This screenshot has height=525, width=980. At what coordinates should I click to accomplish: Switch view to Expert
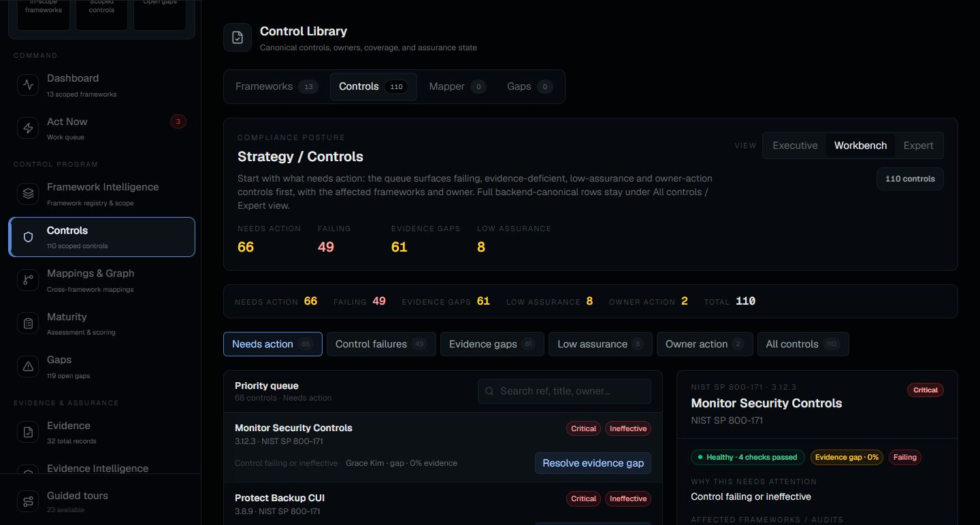918,146
